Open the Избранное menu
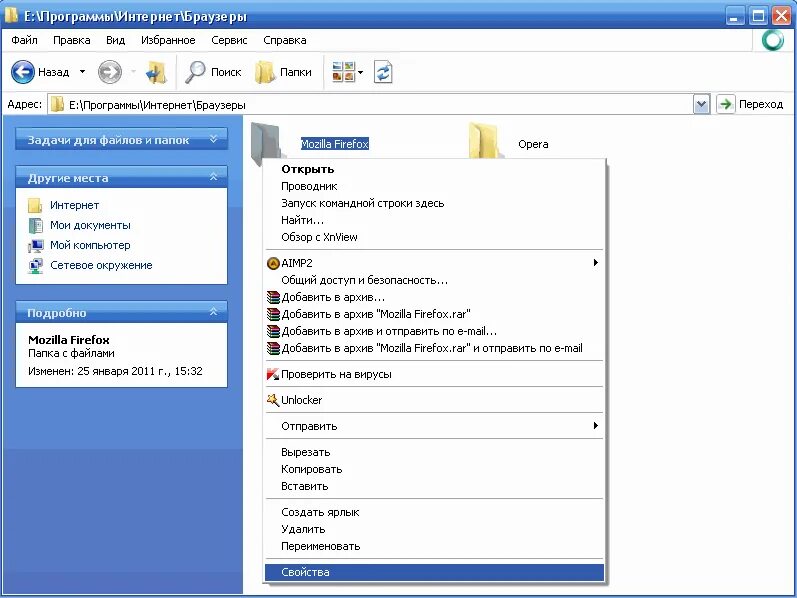 tap(168, 40)
